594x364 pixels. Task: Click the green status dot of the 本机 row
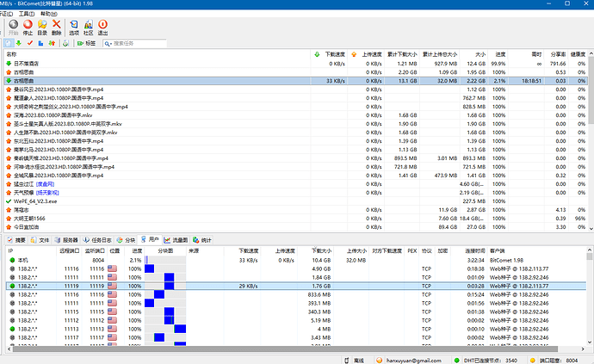click(12, 260)
